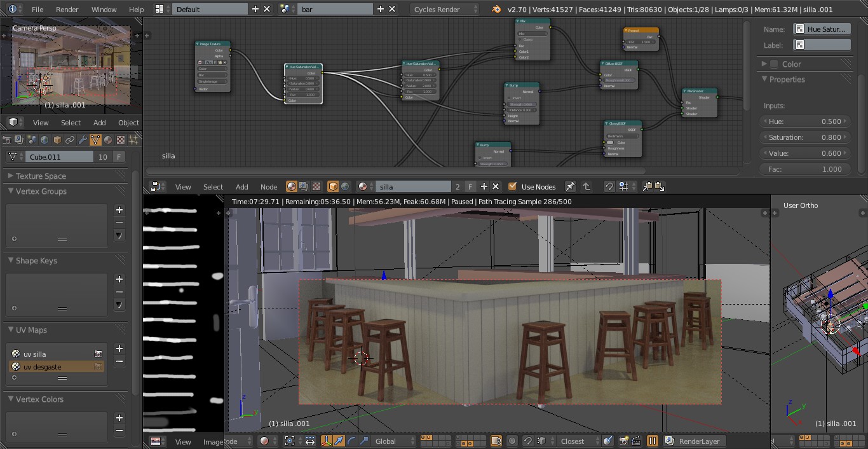Collapse the Properties panel in node sidebar
The height and width of the screenshot is (449, 868).
click(x=764, y=79)
